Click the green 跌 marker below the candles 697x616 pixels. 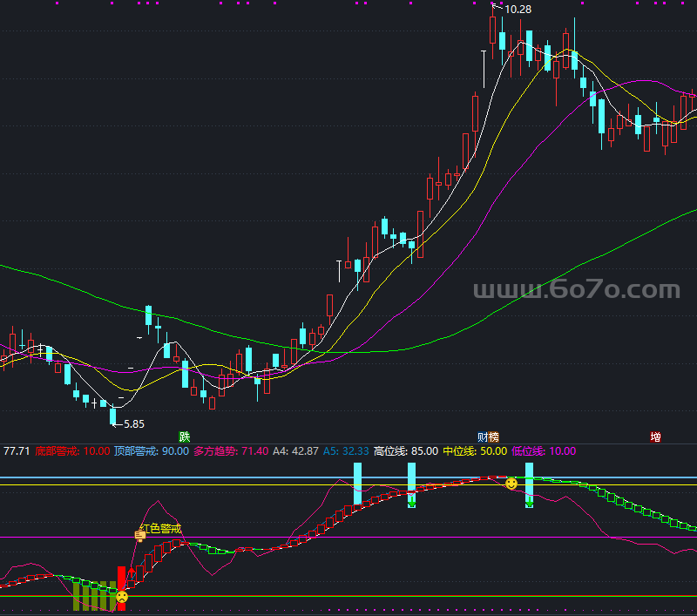185,437
